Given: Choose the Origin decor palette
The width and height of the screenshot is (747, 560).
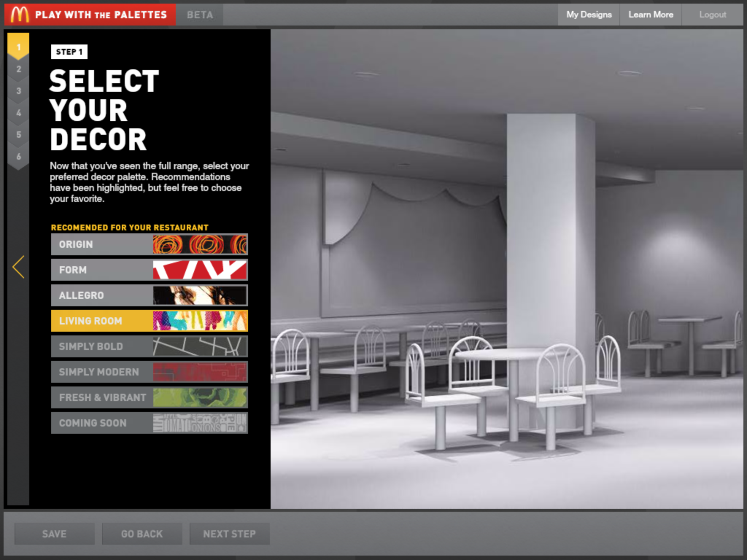Looking at the screenshot, I should 149,244.
